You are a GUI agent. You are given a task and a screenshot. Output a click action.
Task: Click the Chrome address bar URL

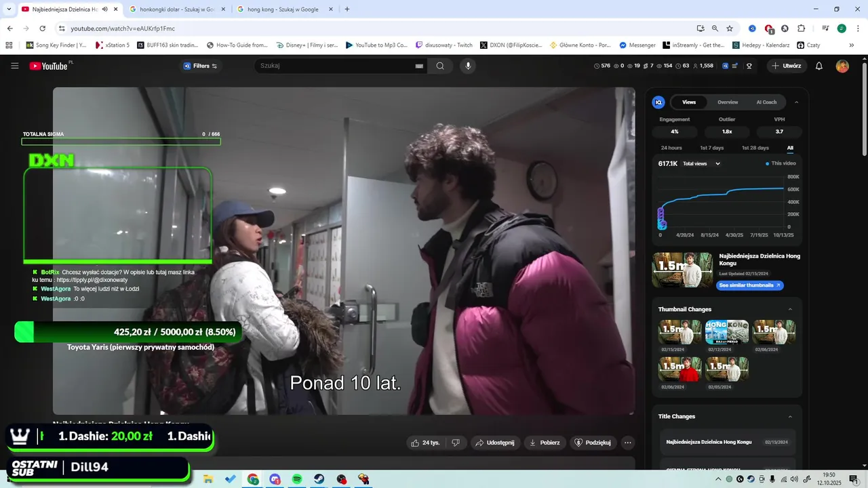click(123, 28)
